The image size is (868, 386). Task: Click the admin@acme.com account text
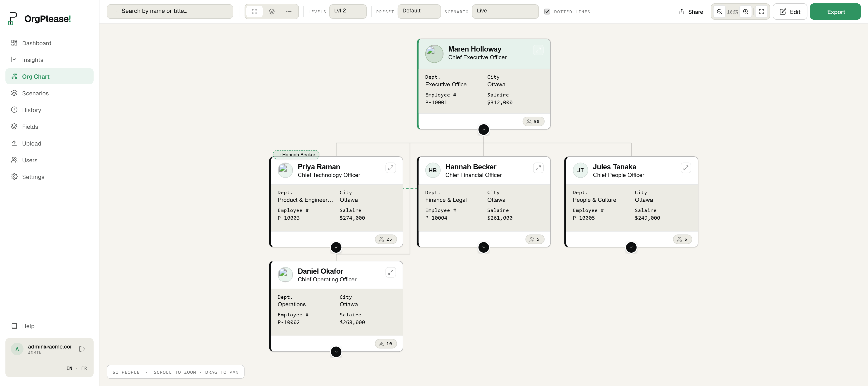pos(50,347)
